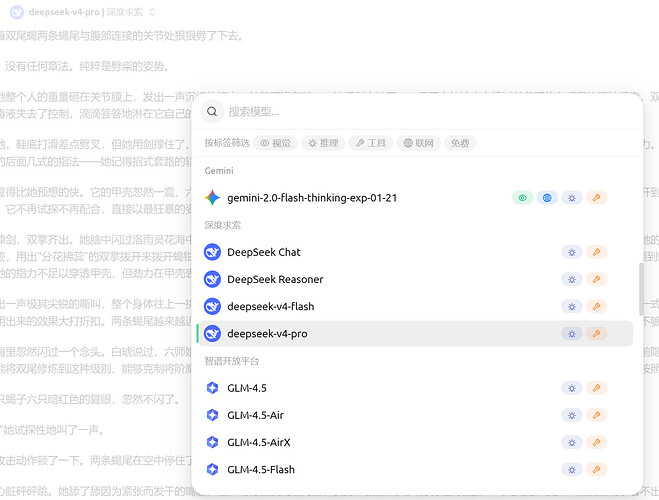
Task: Click the DeepSeek whale logo beside DeepSeek Chat
Action: pyautogui.click(x=212, y=252)
